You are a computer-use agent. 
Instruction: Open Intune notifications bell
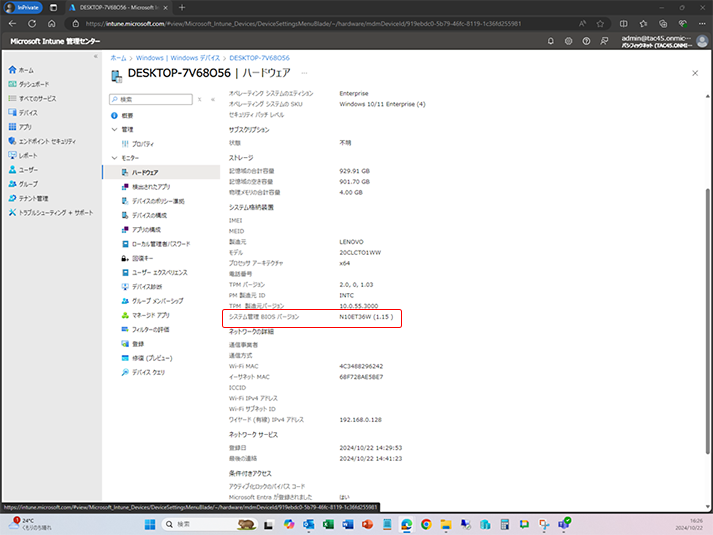pyautogui.click(x=551, y=41)
